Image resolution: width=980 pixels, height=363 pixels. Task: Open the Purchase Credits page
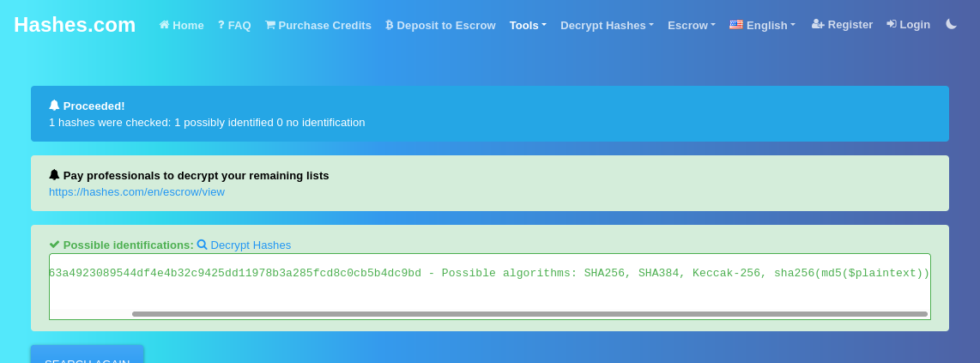pos(324,25)
